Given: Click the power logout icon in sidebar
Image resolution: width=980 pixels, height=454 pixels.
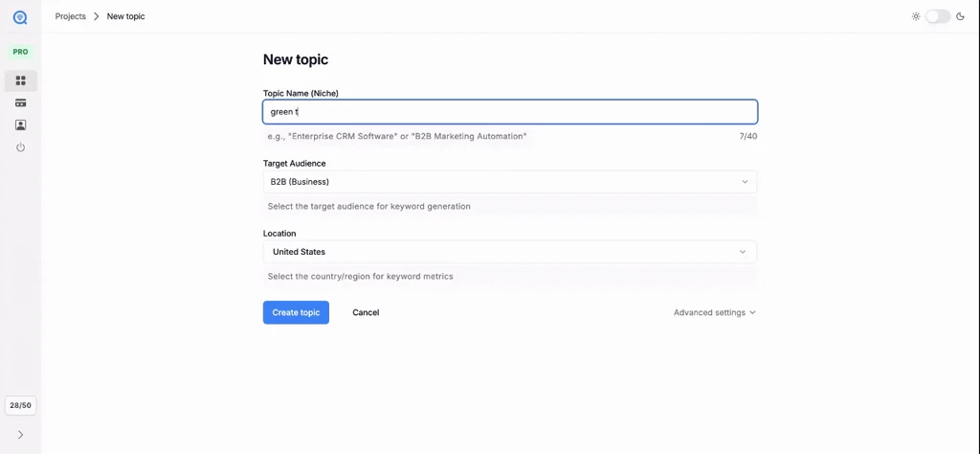Looking at the screenshot, I should click(x=21, y=148).
